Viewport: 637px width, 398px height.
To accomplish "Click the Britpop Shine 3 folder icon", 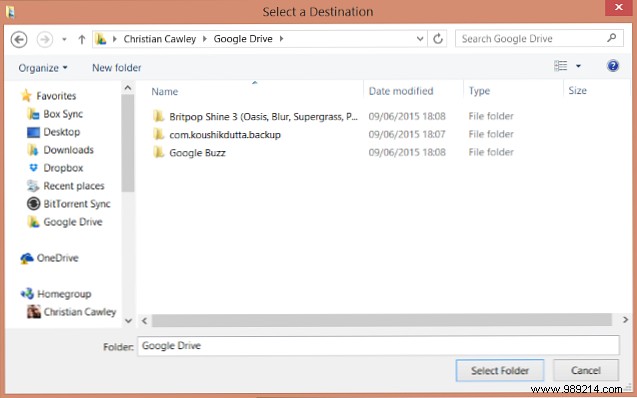I will pos(158,116).
